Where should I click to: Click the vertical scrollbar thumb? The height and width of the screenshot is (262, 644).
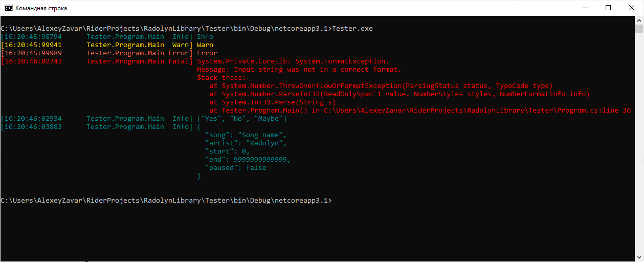click(x=639, y=29)
